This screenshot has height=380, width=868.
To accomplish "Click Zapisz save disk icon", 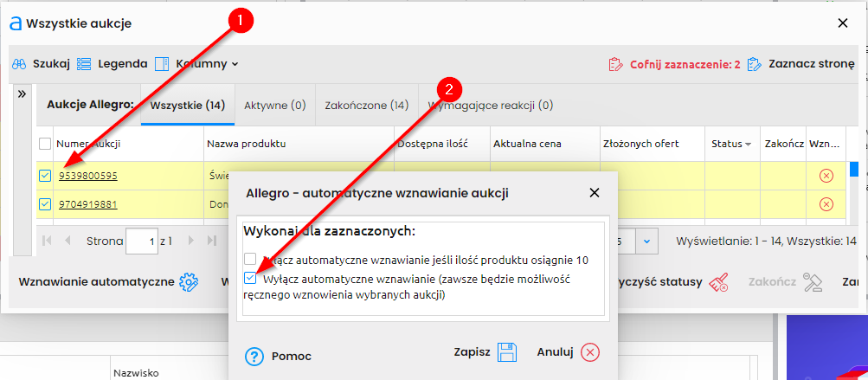I will (507, 352).
